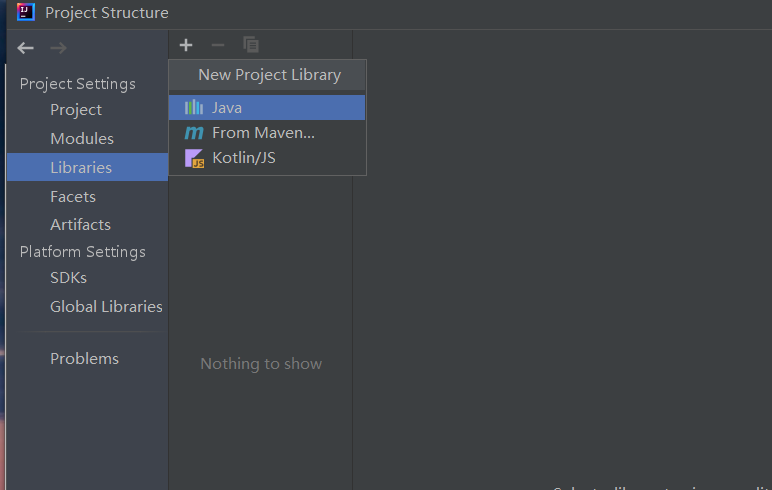Click the copy library icon

pyautogui.click(x=251, y=45)
